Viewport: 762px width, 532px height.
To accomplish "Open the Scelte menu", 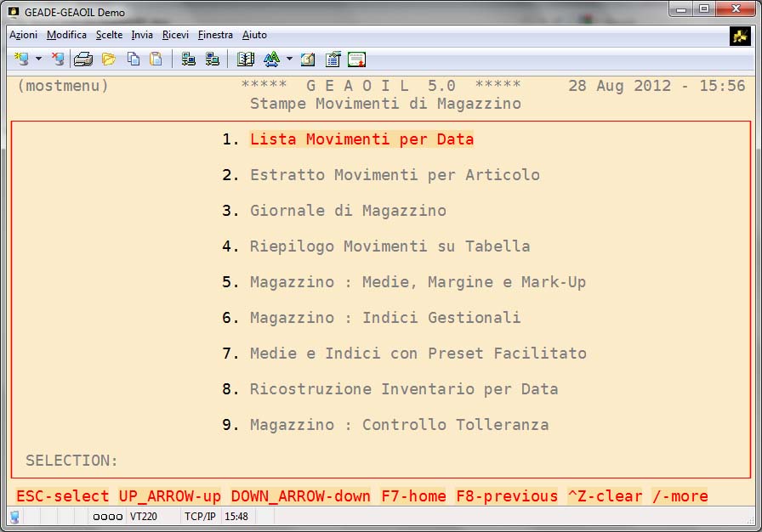I will point(109,35).
